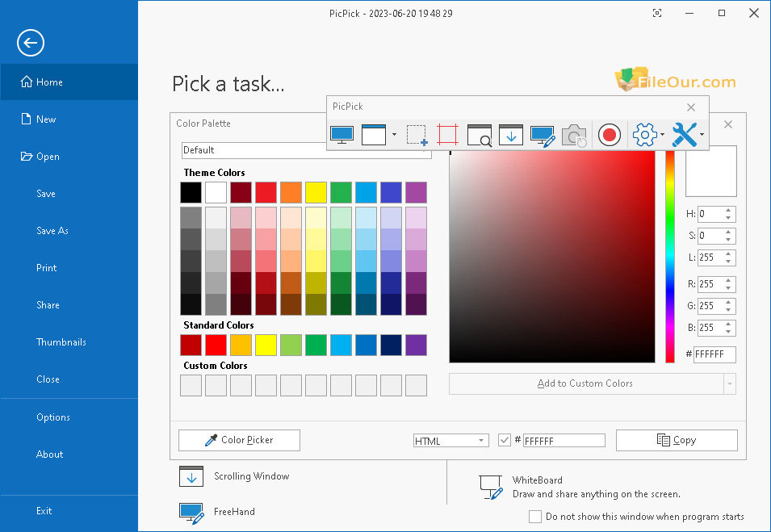Select freehand capture toolbar icon
The width and height of the screenshot is (771, 532).
point(543,136)
